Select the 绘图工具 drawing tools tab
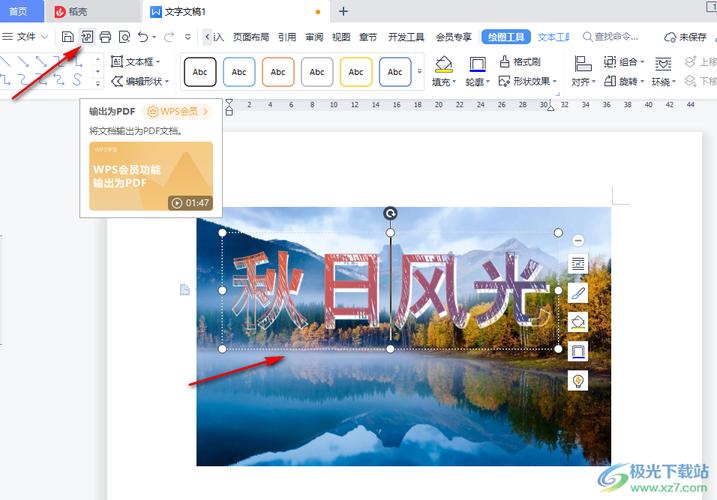This screenshot has height=500, width=717. (x=506, y=37)
